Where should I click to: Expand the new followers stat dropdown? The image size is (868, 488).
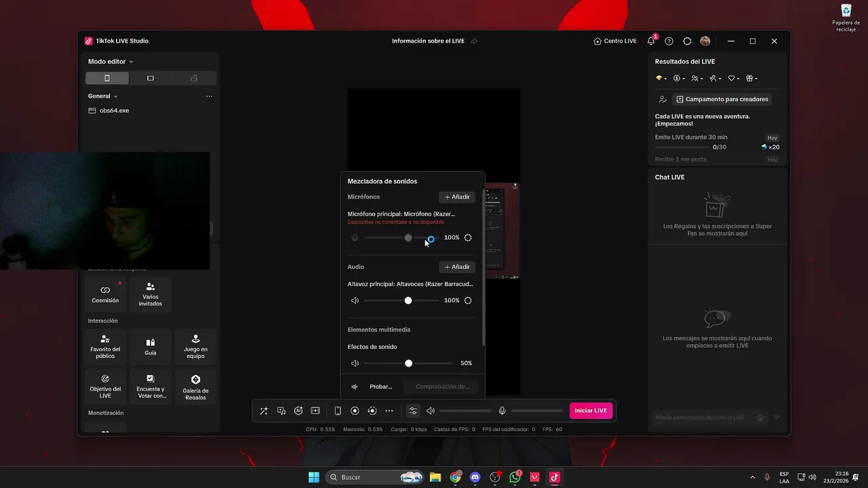click(715, 79)
